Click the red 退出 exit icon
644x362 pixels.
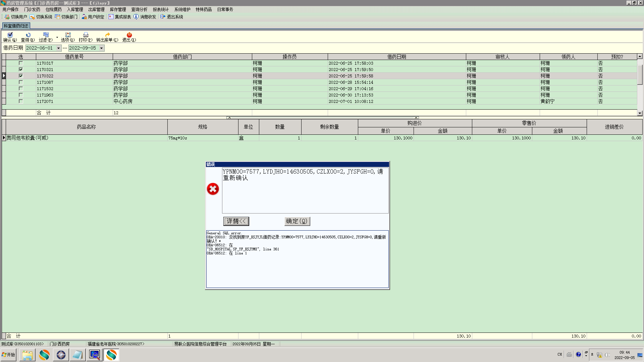click(x=129, y=35)
